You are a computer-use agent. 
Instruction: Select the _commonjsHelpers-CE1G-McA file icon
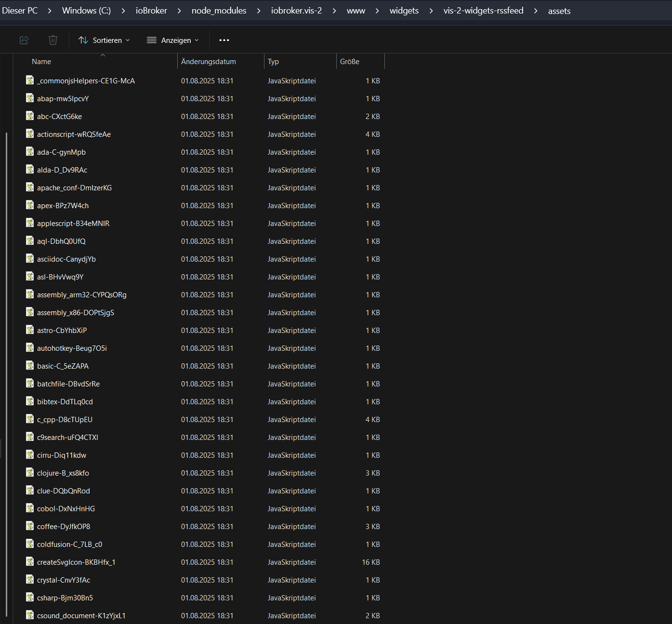(x=30, y=80)
